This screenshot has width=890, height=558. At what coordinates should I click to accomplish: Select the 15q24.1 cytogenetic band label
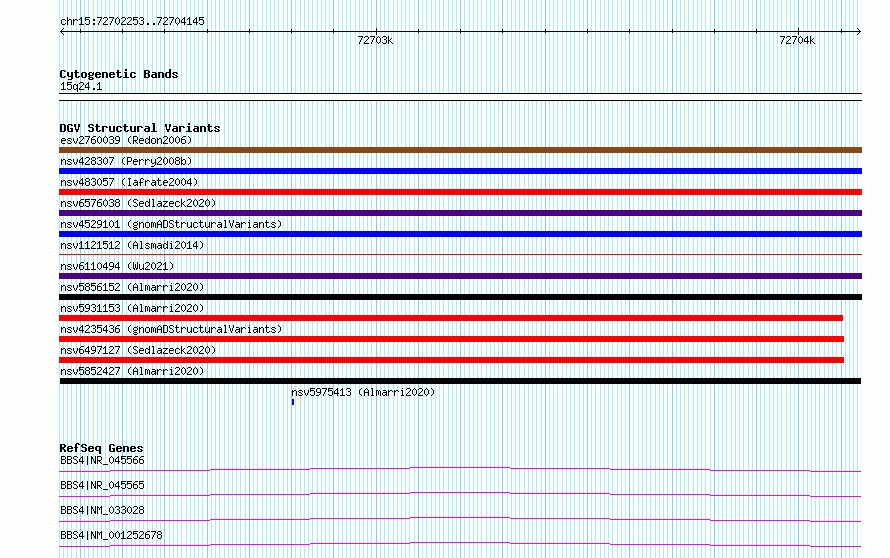coord(81,86)
